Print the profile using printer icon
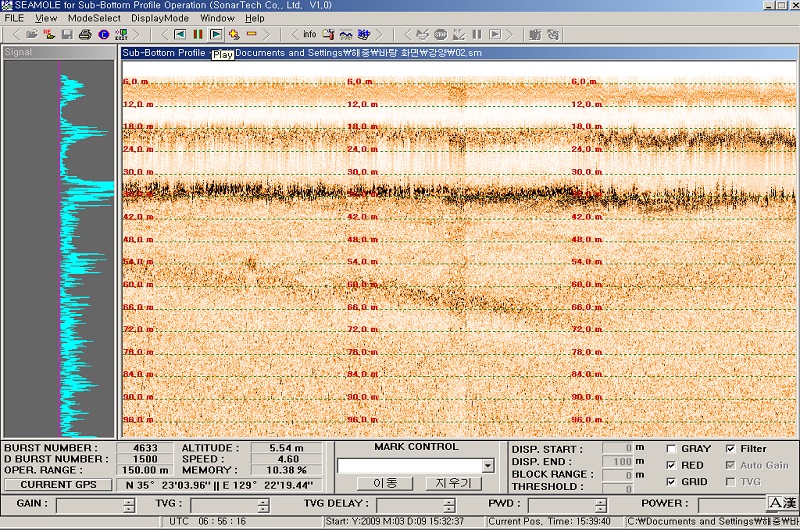The width and height of the screenshot is (800, 530). 85,34
